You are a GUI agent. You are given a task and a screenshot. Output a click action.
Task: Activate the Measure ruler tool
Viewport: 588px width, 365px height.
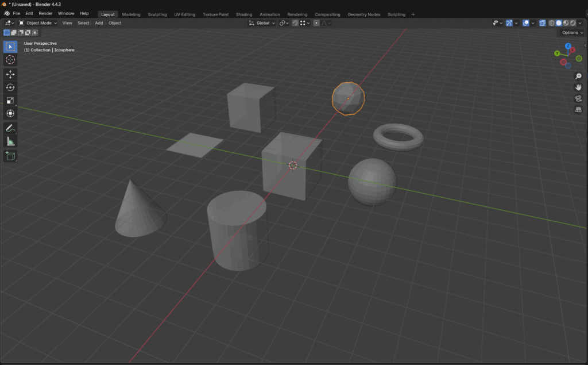(x=10, y=141)
